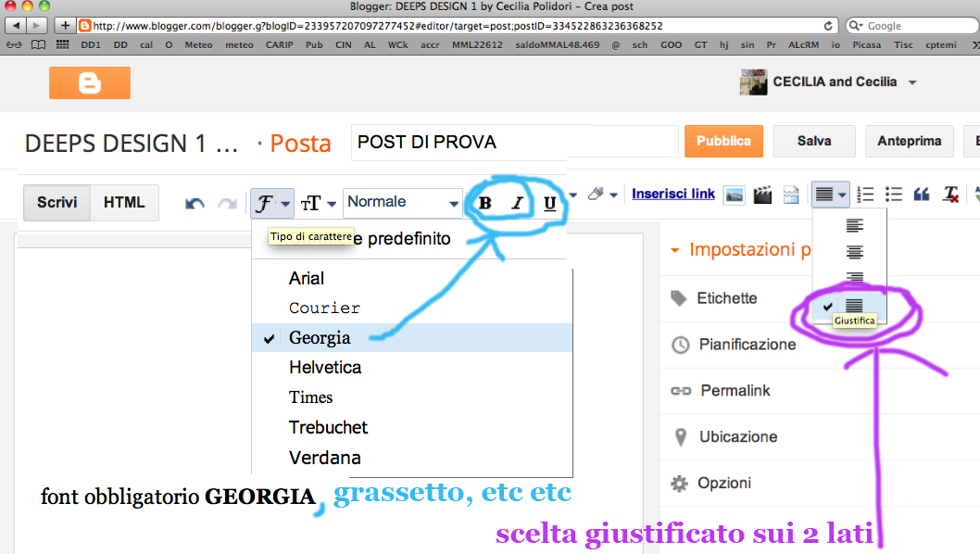The height and width of the screenshot is (554, 980).
Task: Open the Opzioni gear settings
Action: pyautogui.click(x=710, y=483)
